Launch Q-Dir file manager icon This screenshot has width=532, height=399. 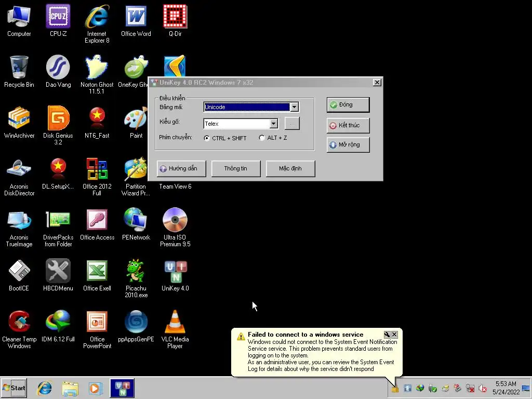[x=175, y=20]
